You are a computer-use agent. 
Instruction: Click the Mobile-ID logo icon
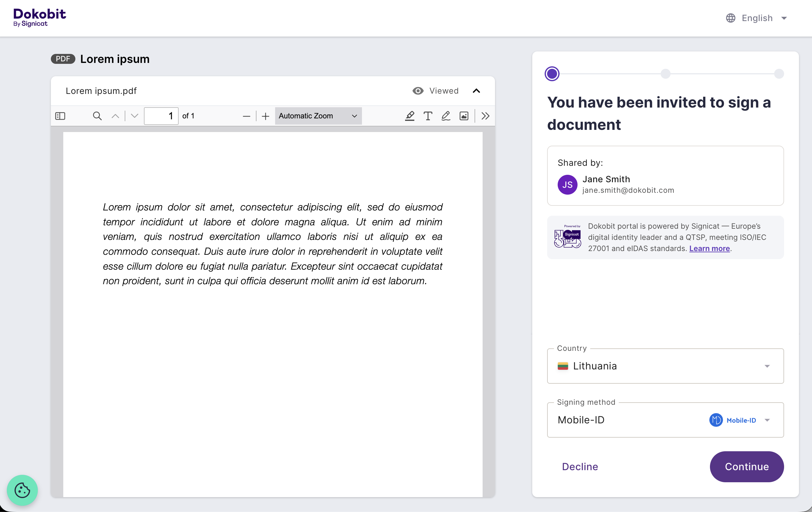[x=716, y=420]
